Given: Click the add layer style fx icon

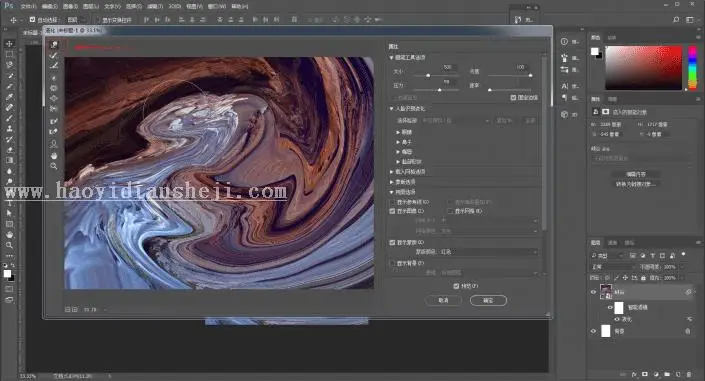Looking at the screenshot, I should pos(634,374).
